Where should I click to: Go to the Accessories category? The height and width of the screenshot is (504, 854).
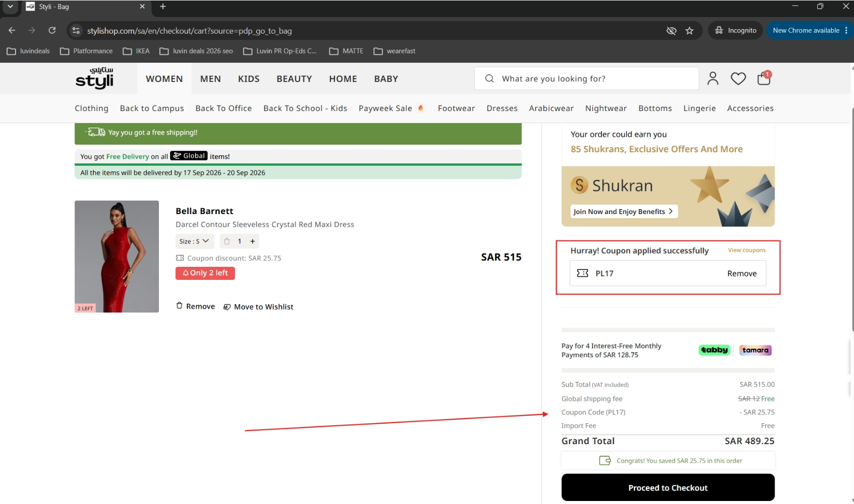point(750,109)
